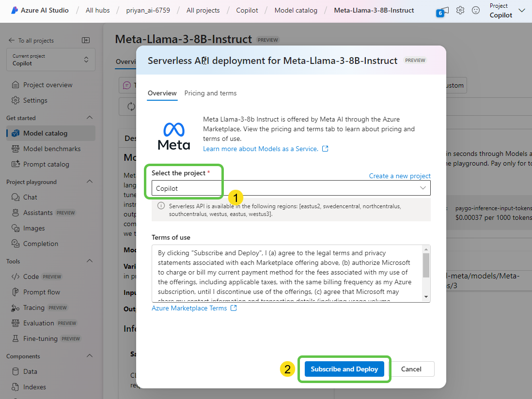Click Subscribe and Deploy button
This screenshot has width=532, height=399.
(x=344, y=369)
